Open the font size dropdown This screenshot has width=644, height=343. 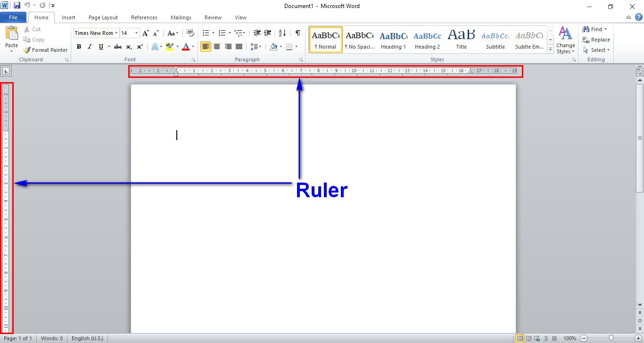[x=137, y=33]
